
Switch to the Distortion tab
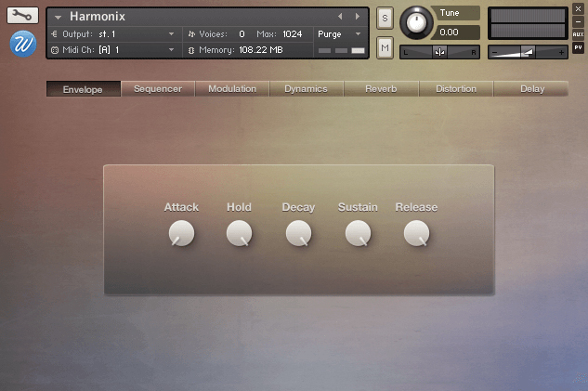click(456, 89)
